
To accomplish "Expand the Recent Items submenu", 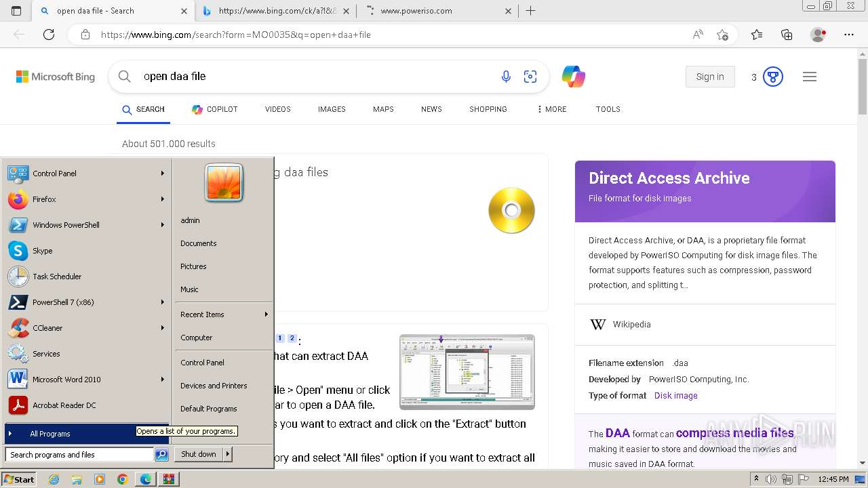I will point(267,314).
